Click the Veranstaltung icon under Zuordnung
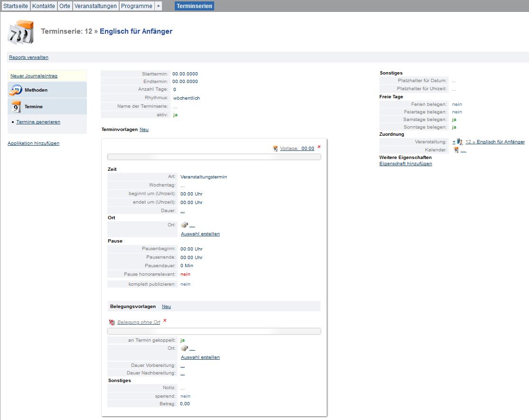Screen dimensions: 529x420 click(x=460, y=142)
